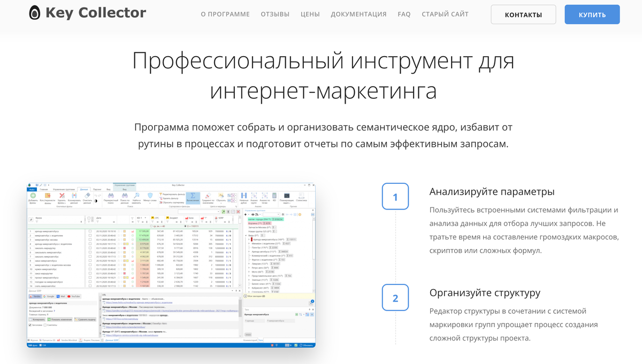Select the Yandex SERP tab in screenshot
This screenshot has height=364, width=642.
[35, 296]
